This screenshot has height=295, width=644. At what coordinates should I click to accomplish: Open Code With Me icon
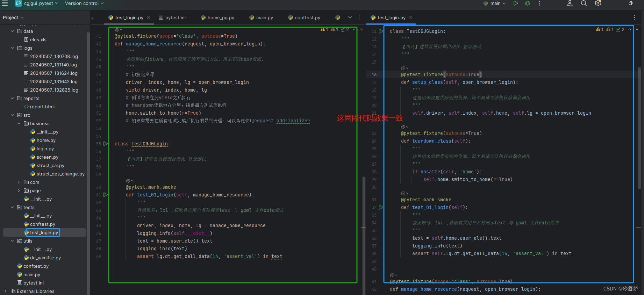570,3
